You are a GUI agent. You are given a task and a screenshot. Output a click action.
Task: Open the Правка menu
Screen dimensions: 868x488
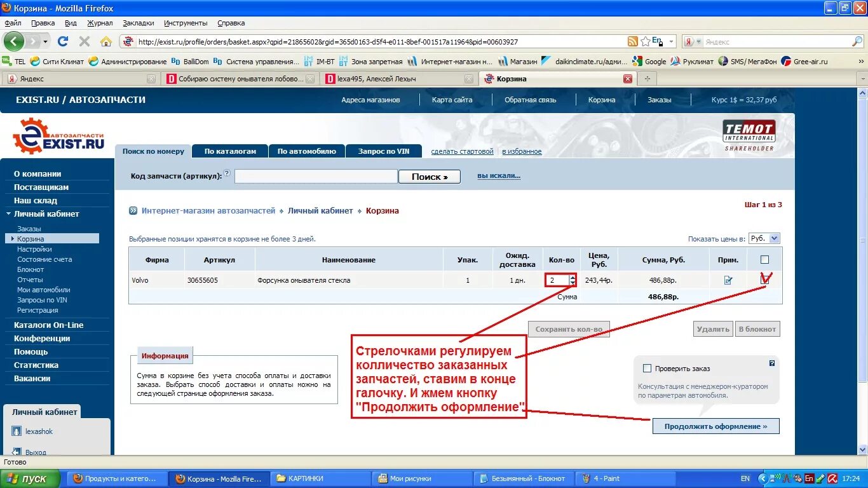point(43,23)
